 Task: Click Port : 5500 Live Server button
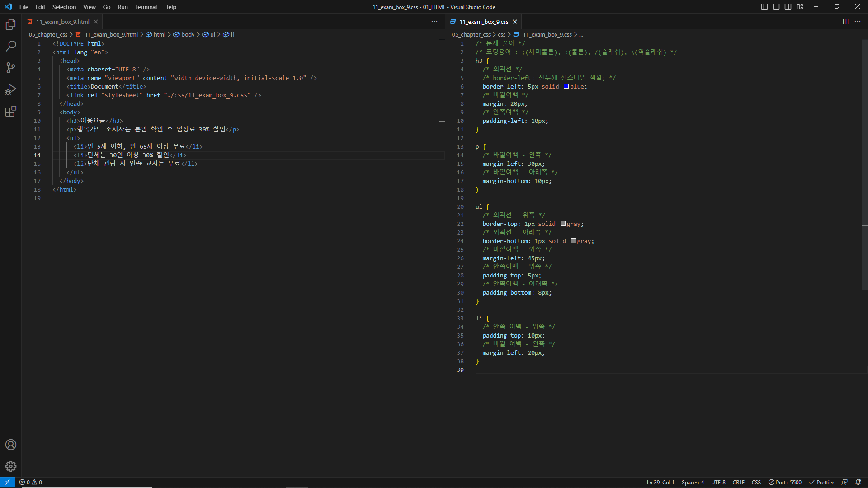[785, 482]
